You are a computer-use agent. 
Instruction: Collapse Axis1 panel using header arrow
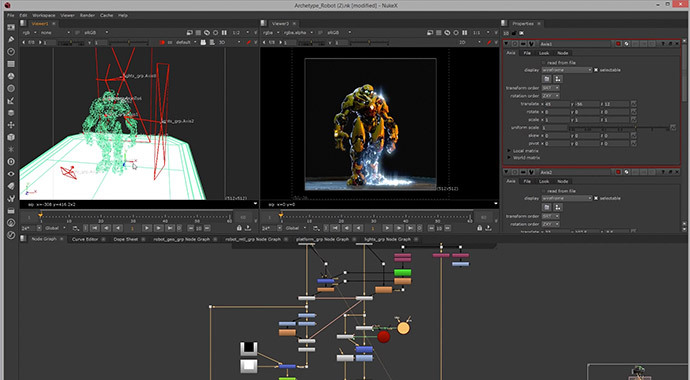pos(506,44)
